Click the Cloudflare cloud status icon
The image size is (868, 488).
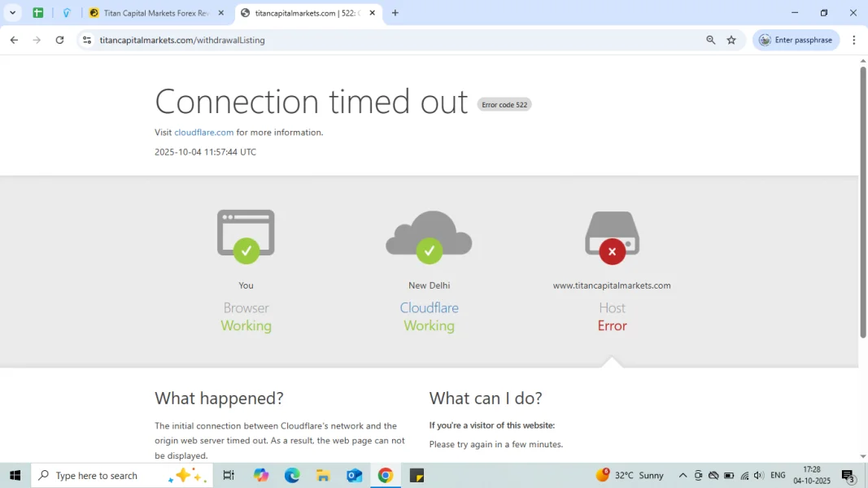[429, 237]
